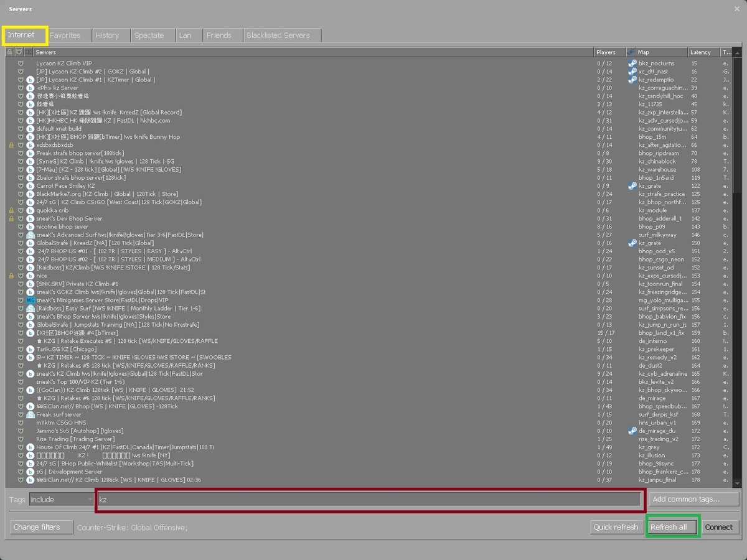Click Workshop icon beside de_mirage_du map
The width and height of the screenshot is (747, 560).
pos(632,431)
